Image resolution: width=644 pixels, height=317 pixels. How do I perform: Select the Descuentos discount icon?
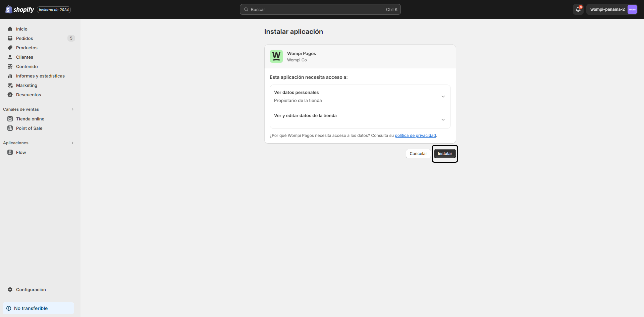(x=10, y=95)
